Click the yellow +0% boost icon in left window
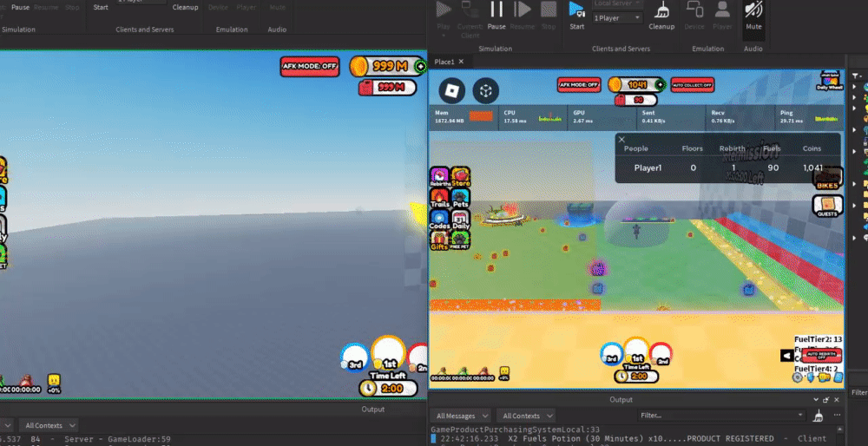The image size is (868, 446). (x=54, y=384)
